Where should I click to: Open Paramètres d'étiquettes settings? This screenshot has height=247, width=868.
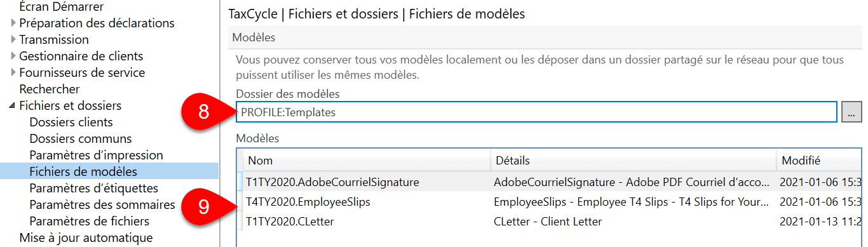tap(94, 189)
